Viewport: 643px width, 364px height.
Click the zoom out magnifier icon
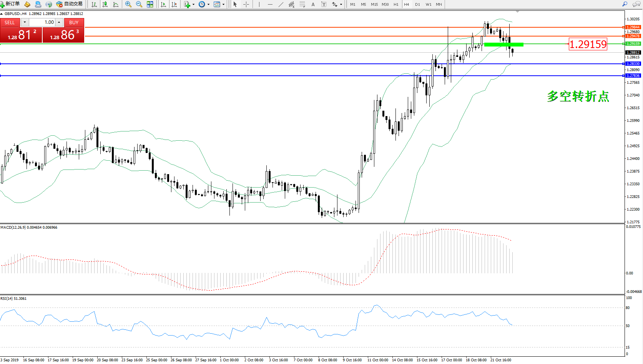139,4
